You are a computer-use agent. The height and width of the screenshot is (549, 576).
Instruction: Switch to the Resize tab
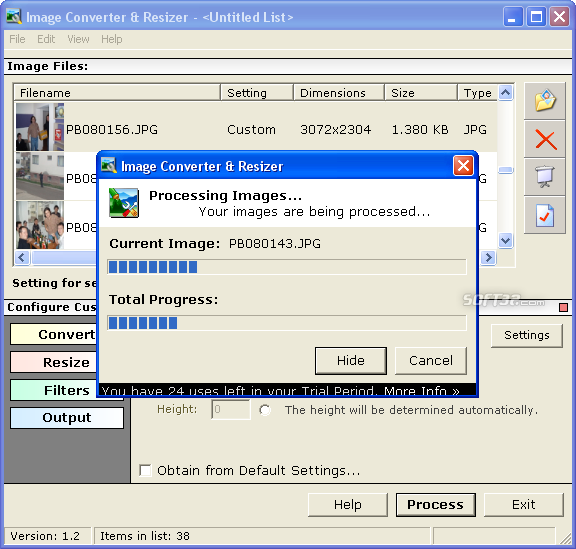coord(54,362)
